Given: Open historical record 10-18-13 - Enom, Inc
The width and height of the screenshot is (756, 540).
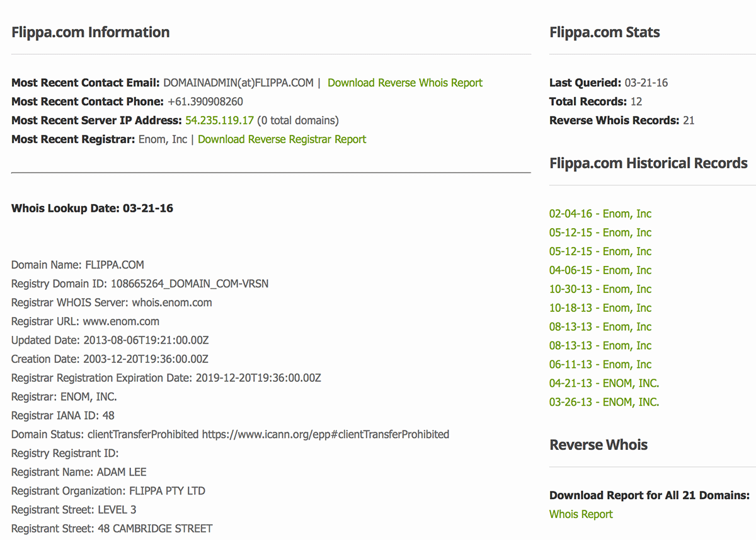Looking at the screenshot, I should coord(600,308).
